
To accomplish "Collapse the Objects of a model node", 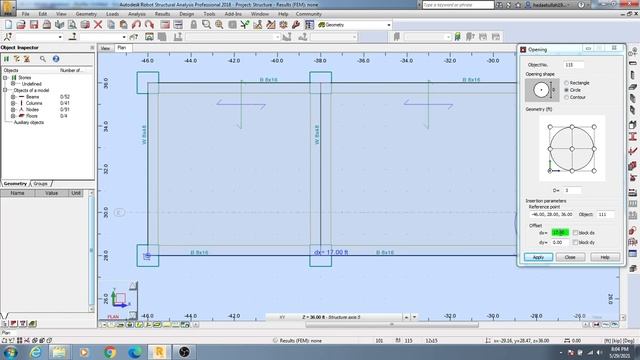I will pos(6,90).
